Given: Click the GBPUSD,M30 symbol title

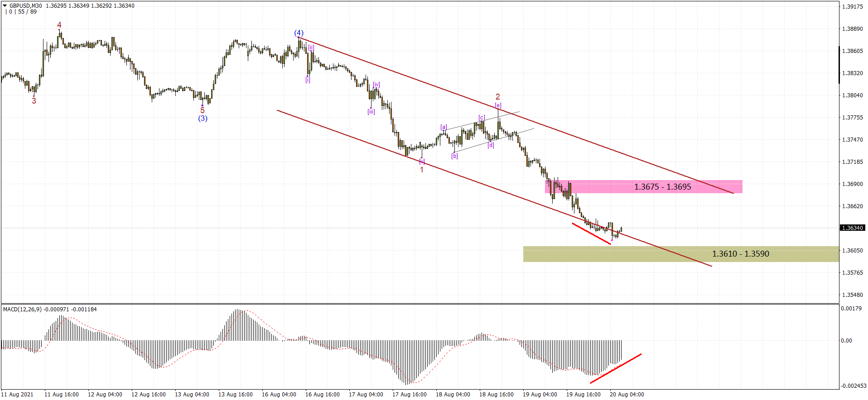Looking at the screenshot, I should point(26,6).
